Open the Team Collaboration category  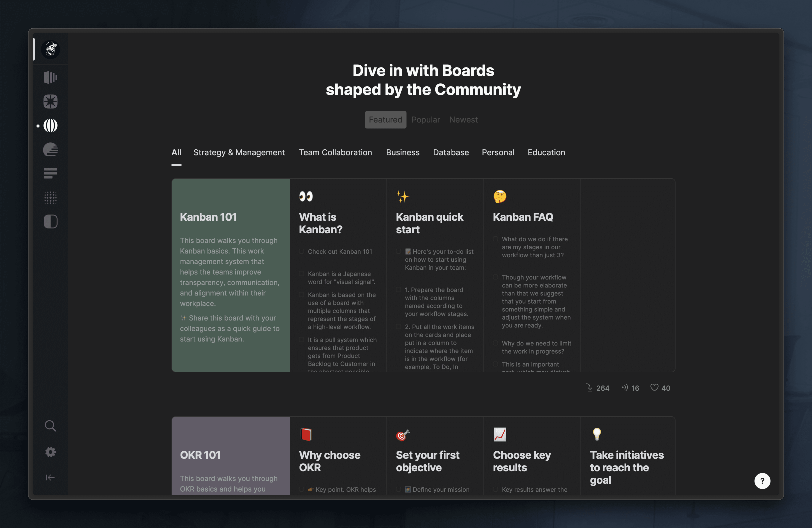[335, 152]
